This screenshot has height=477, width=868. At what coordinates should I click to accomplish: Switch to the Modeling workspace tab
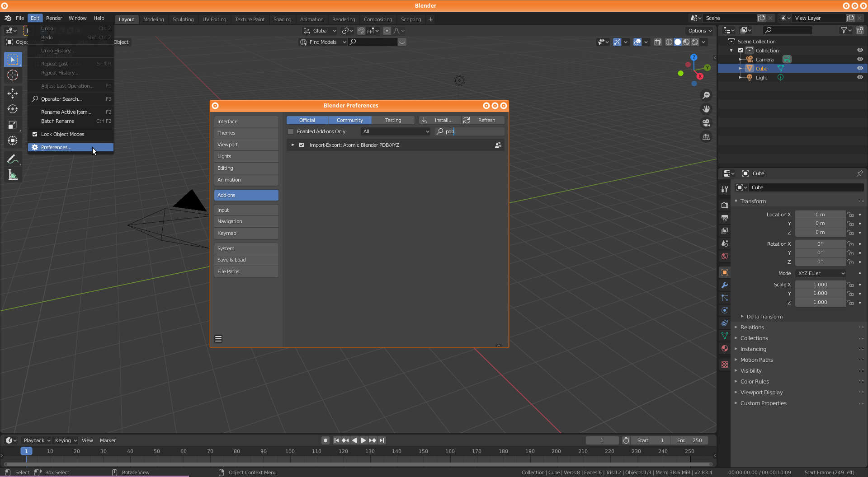coord(153,19)
